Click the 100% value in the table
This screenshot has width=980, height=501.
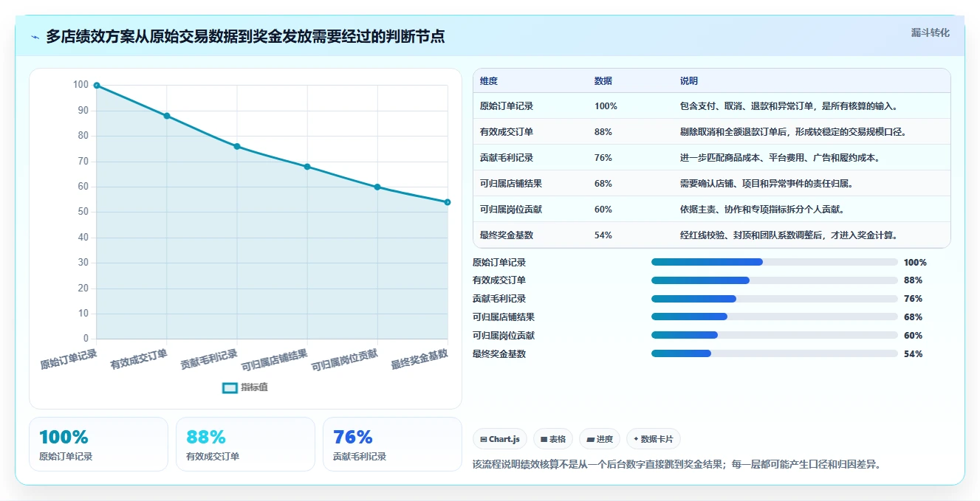[x=606, y=106]
